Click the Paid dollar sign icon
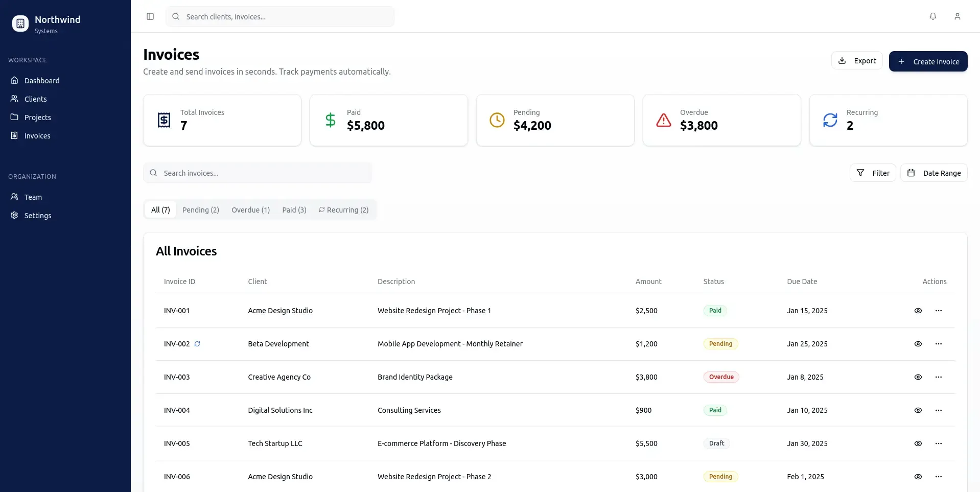Image resolution: width=980 pixels, height=492 pixels. click(x=330, y=120)
